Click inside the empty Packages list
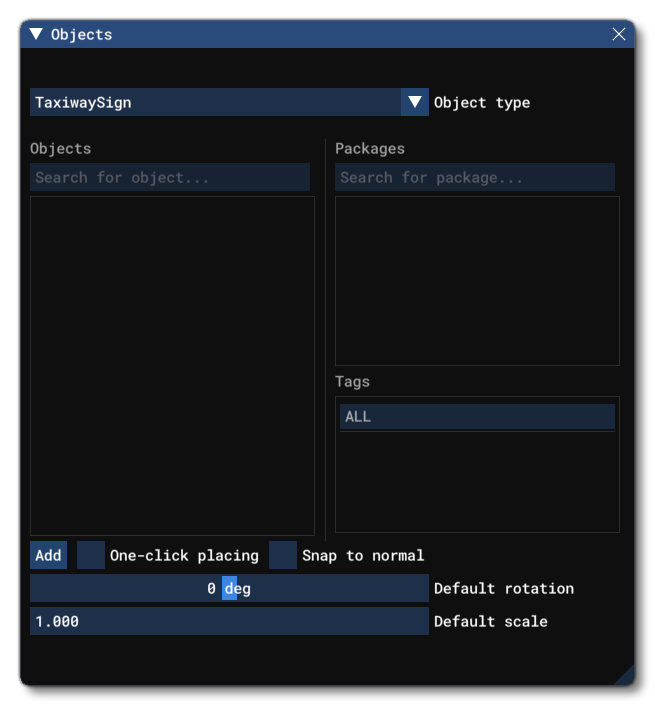This screenshot has width=655, height=706. 477,280
